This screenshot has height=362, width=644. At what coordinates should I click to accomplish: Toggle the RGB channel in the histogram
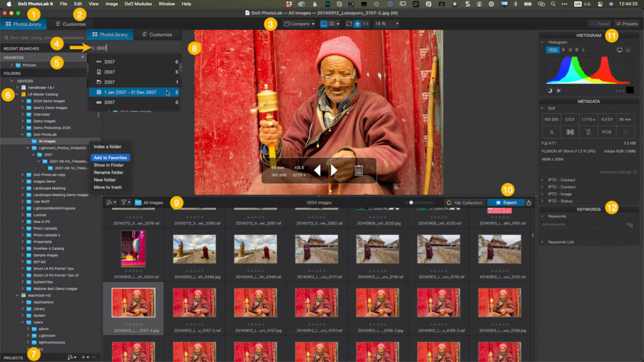click(552, 50)
